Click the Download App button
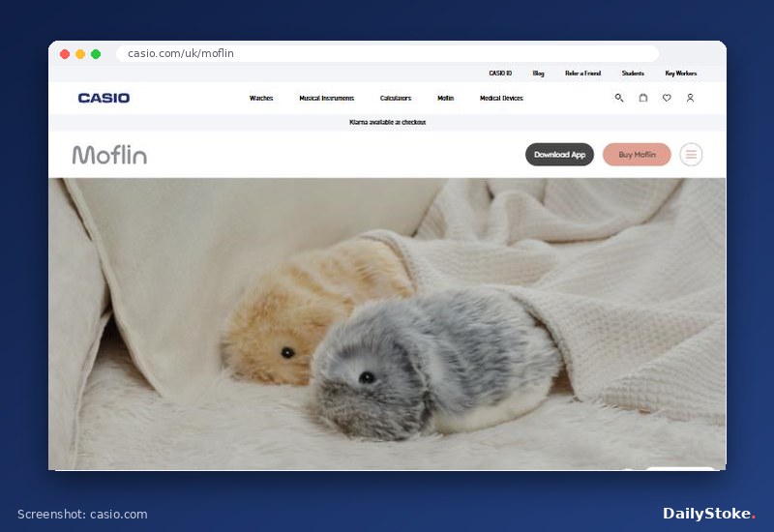This screenshot has width=774, height=532. (x=559, y=155)
